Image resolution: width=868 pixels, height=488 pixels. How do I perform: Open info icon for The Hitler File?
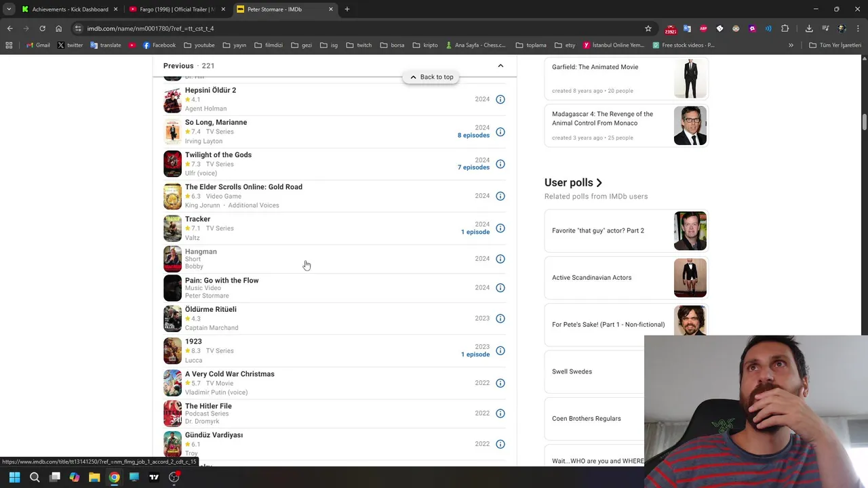click(500, 413)
